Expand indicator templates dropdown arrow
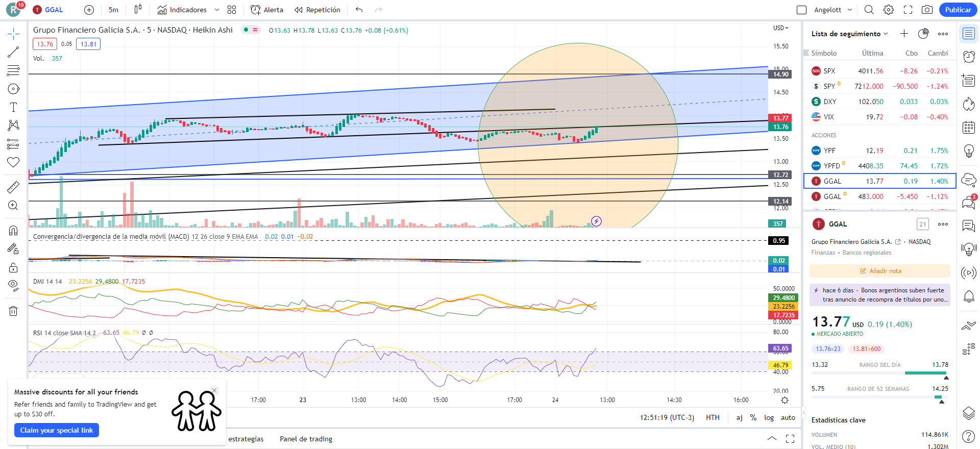980x449 pixels. [217, 10]
